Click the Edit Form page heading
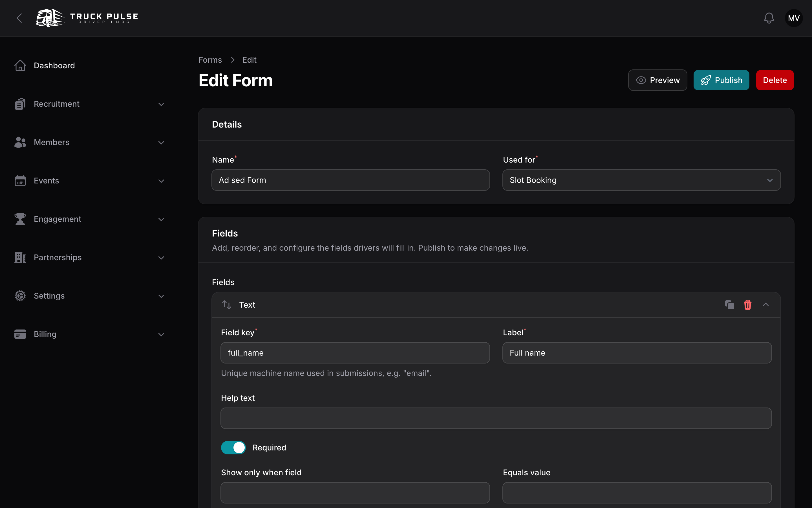This screenshot has width=812, height=508. click(235, 81)
